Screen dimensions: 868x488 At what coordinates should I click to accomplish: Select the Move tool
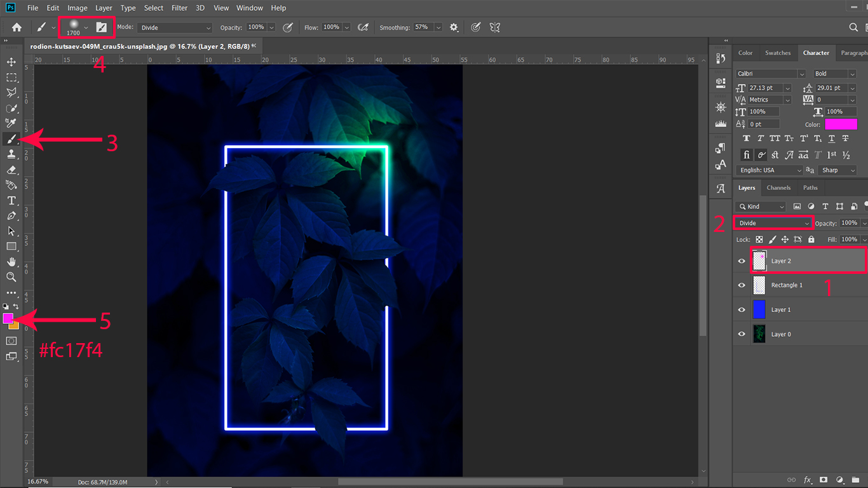pos(11,62)
